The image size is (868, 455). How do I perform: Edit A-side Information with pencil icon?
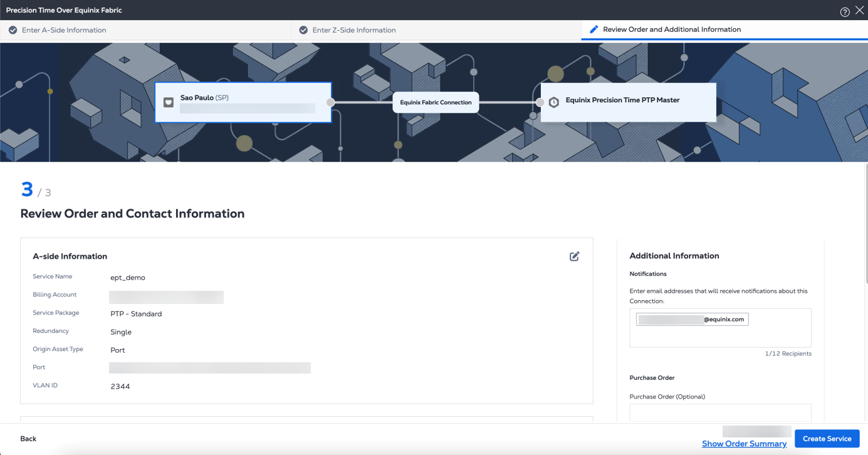tap(574, 256)
